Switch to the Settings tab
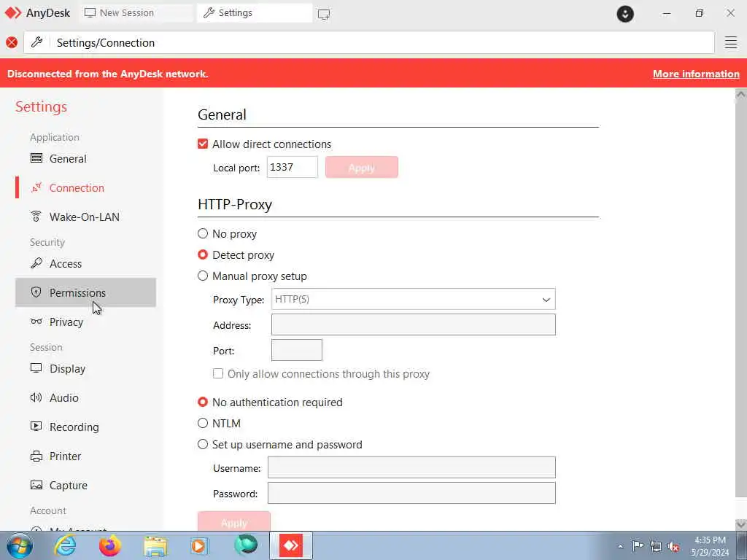 point(255,13)
